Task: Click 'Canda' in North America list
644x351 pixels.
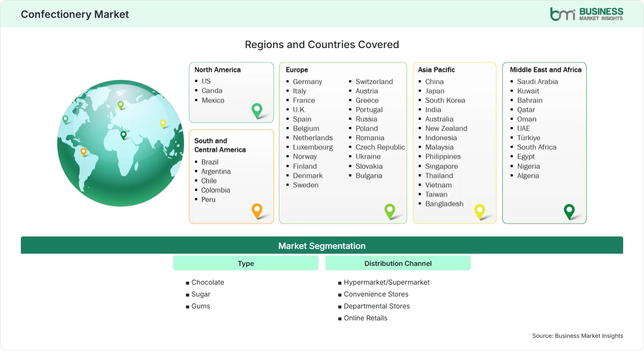Action: click(x=212, y=91)
